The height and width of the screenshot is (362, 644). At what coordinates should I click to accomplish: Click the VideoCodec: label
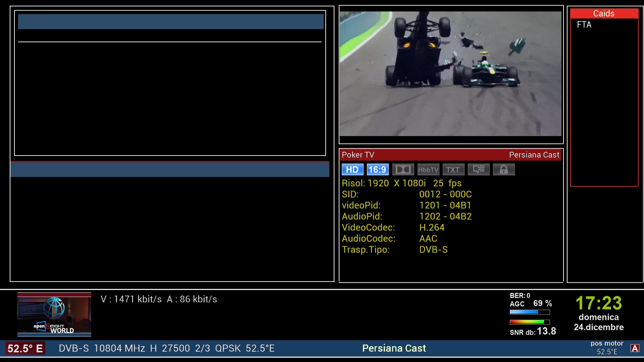point(368,228)
